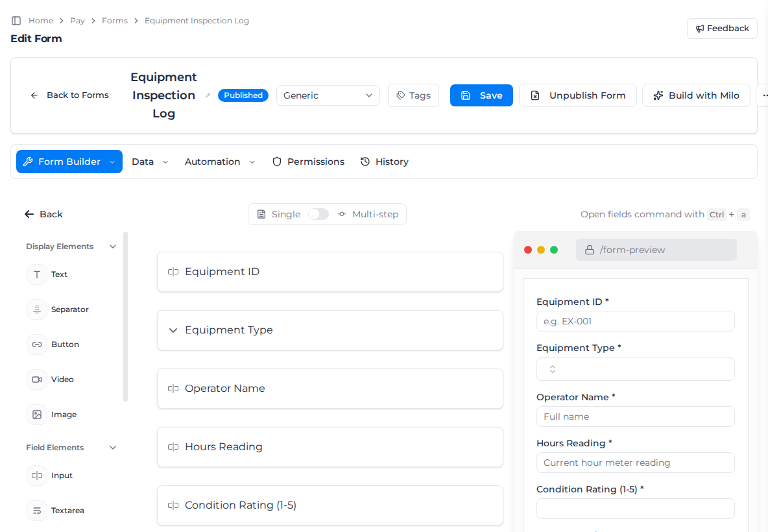The width and height of the screenshot is (768, 532).
Task: Open the Automation menu chevron
Action: point(252,162)
